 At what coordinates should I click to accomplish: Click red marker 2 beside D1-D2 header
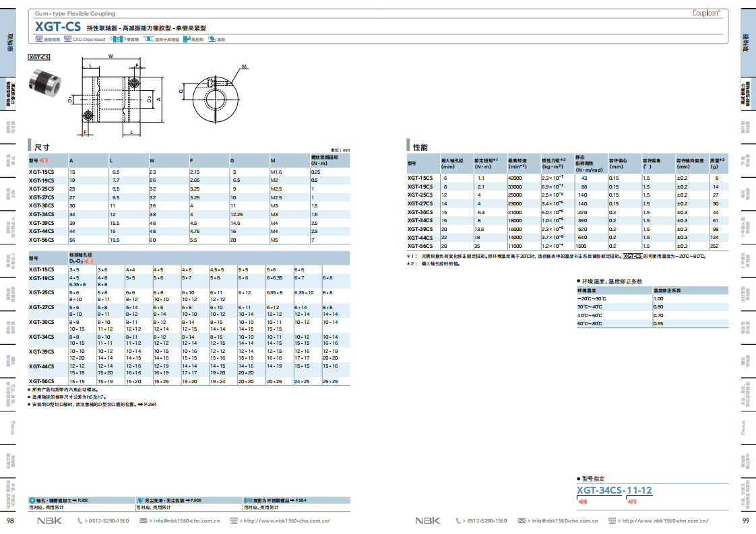click(x=89, y=261)
